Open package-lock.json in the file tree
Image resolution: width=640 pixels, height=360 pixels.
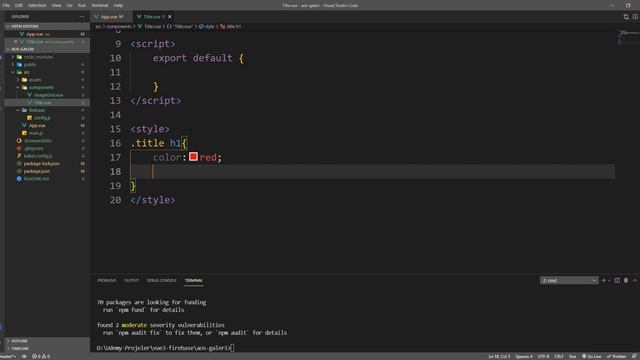click(x=47, y=163)
